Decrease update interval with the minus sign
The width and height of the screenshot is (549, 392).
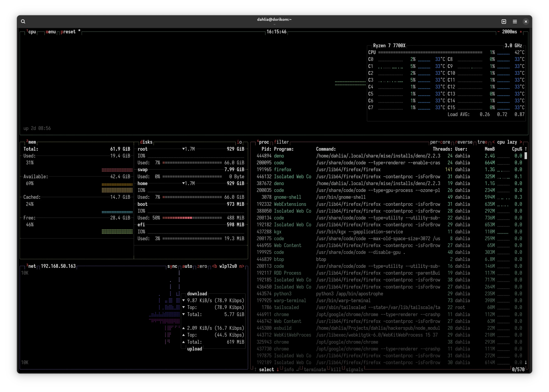499,32
